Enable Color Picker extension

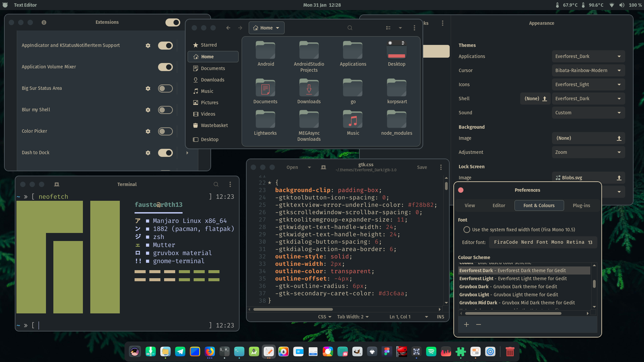click(x=165, y=131)
